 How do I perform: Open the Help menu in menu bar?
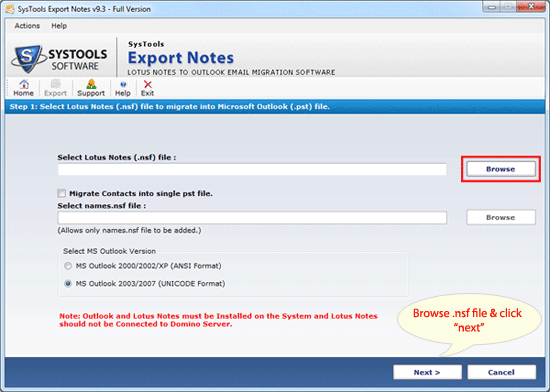point(59,26)
